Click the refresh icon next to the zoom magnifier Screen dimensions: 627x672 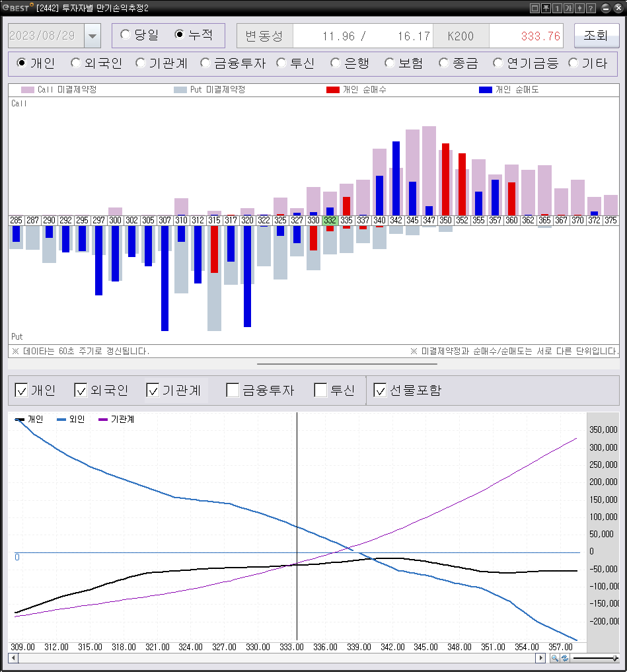click(x=565, y=658)
